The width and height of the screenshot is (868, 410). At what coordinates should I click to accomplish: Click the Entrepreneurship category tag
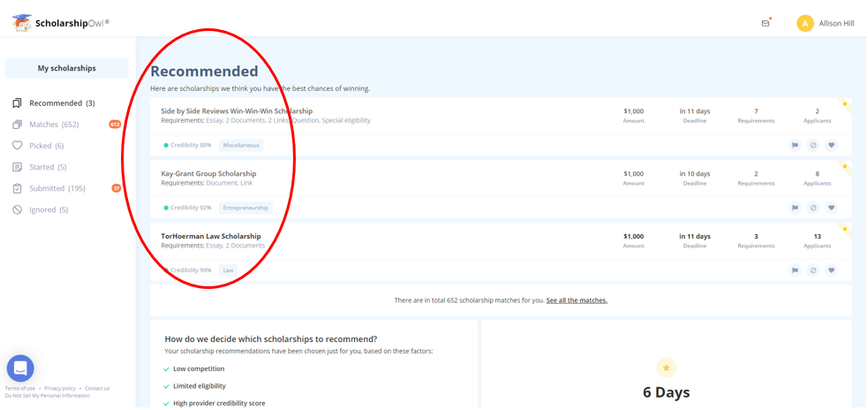tap(245, 208)
